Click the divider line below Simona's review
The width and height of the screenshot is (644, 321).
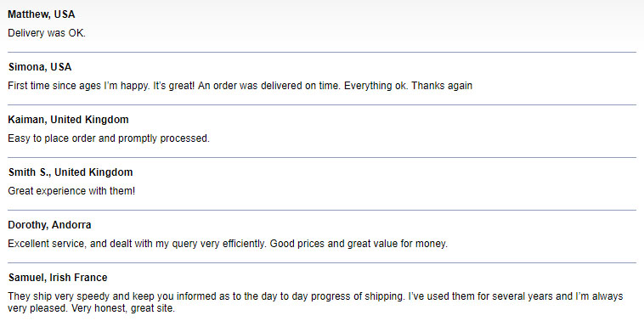point(322,104)
